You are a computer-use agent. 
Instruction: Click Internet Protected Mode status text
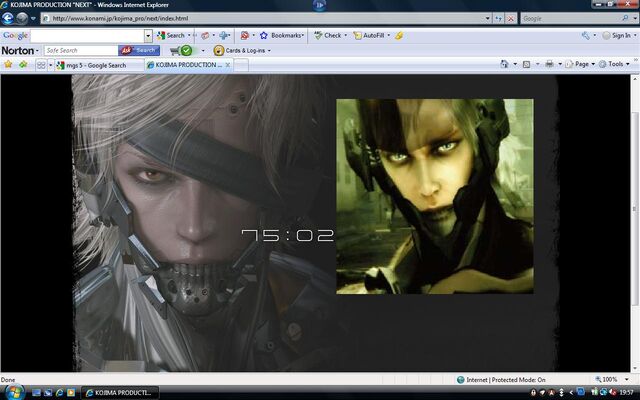point(506,380)
